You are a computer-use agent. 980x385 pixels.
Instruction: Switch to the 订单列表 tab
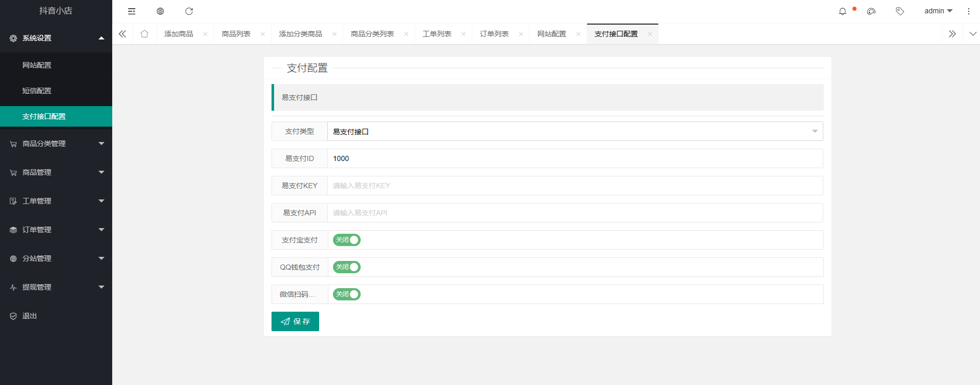[494, 34]
